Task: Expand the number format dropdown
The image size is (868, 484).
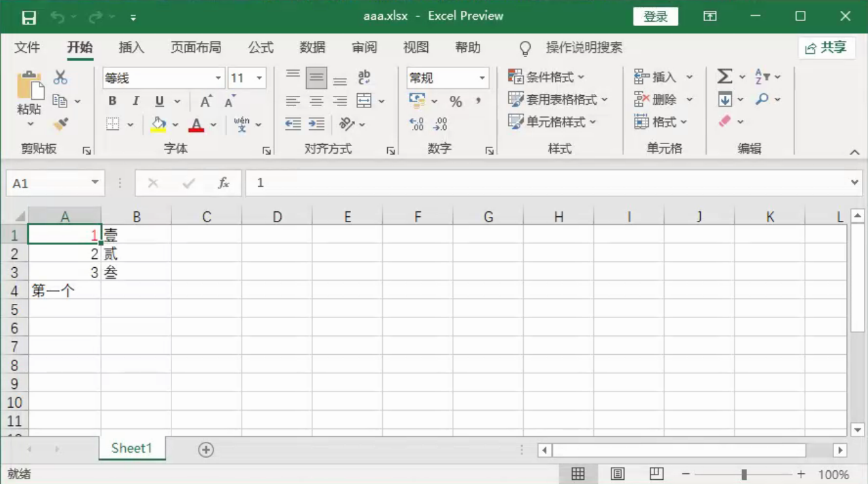Action: coord(482,78)
